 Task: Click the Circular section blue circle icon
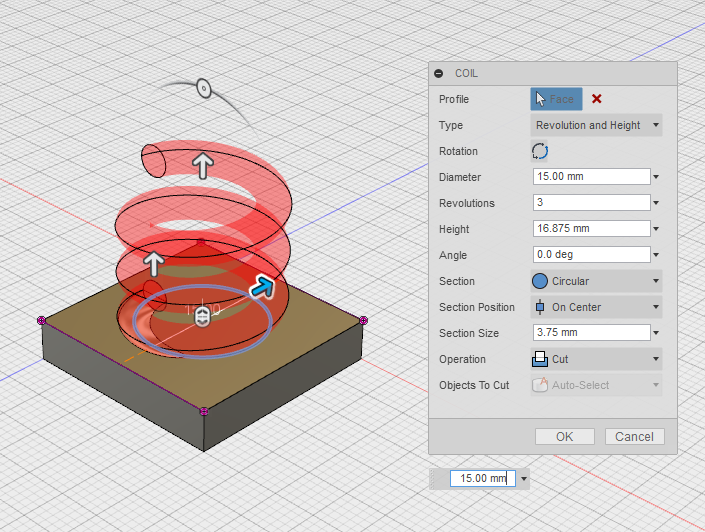[x=540, y=281]
